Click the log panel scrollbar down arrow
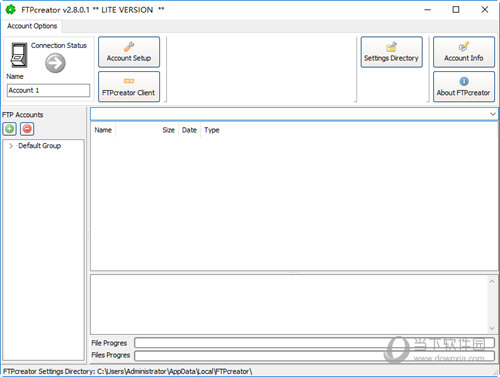This screenshot has height=377, width=500. (492, 329)
